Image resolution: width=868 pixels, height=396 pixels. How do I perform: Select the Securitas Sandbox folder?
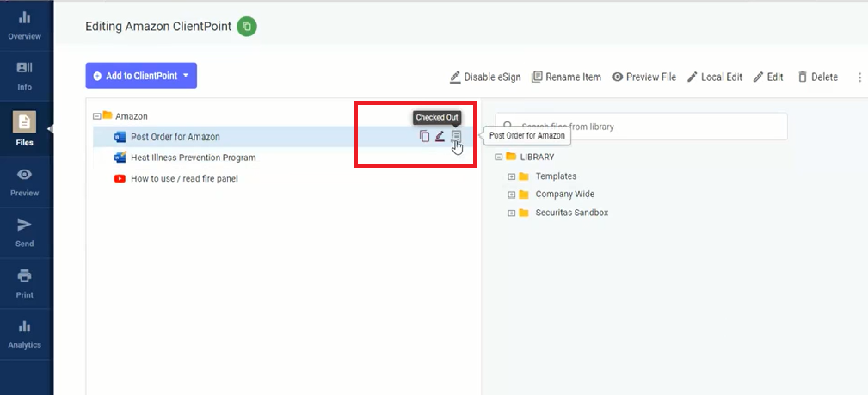pyautogui.click(x=572, y=213)
